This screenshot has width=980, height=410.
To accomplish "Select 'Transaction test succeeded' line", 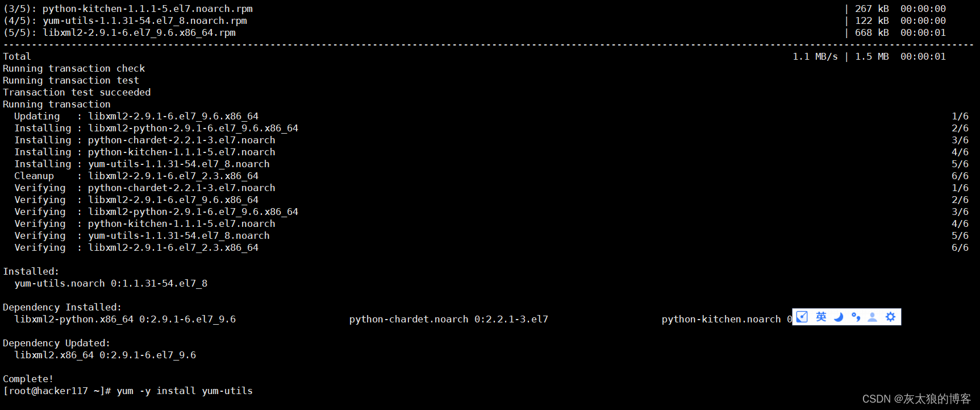I will [x=77, y=92].
